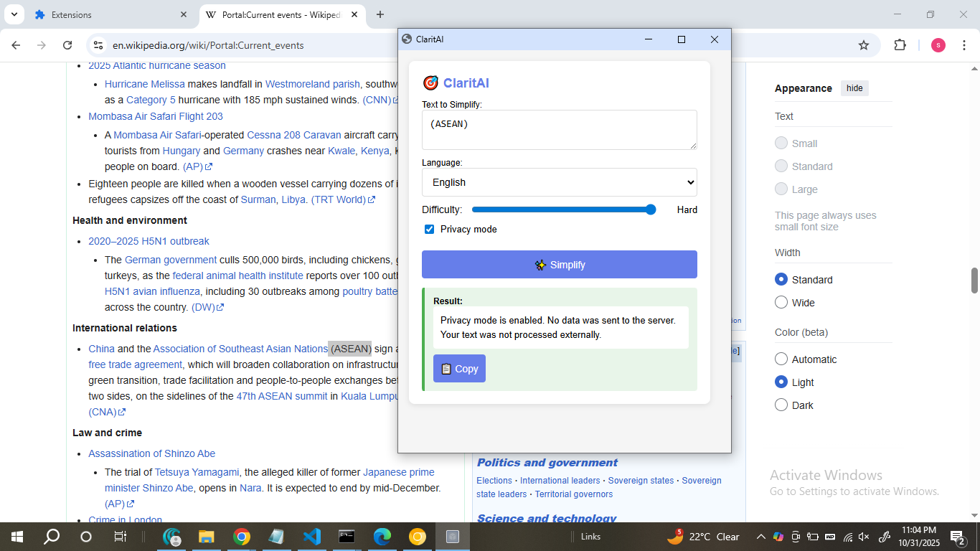Close the Portal:Current events tab
This screenshot has height=551, width=980.
354,14
